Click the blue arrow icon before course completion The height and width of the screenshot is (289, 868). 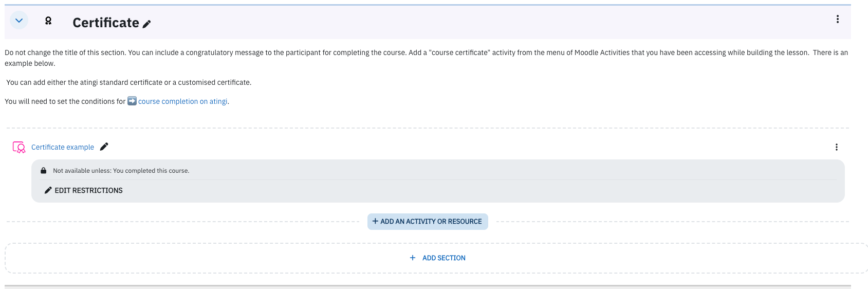click(x=132, y=101)
